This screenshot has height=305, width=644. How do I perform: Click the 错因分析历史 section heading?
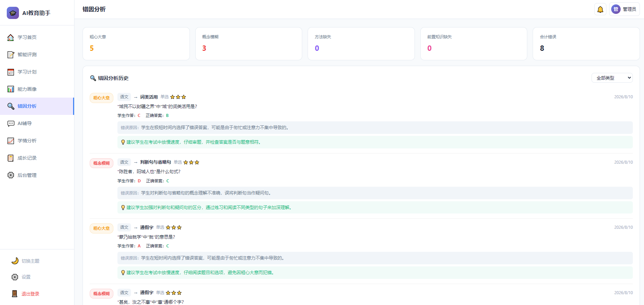[113, 78]
